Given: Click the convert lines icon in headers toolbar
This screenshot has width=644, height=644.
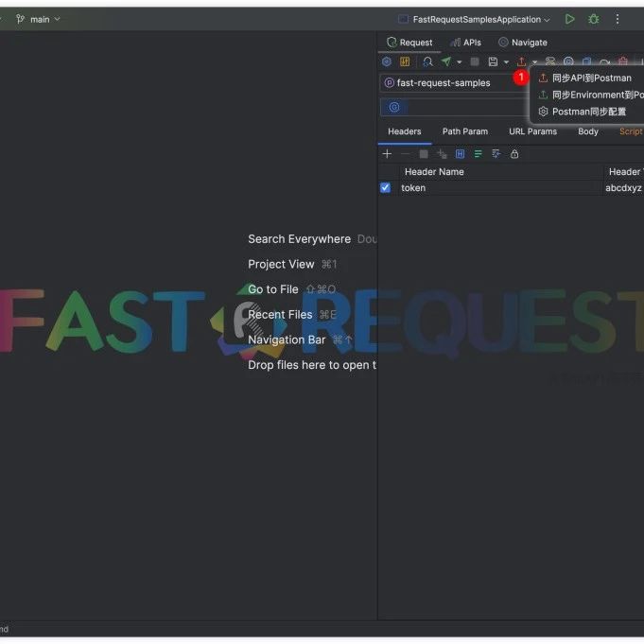Looking at the screenshot, I should (496, 154).
